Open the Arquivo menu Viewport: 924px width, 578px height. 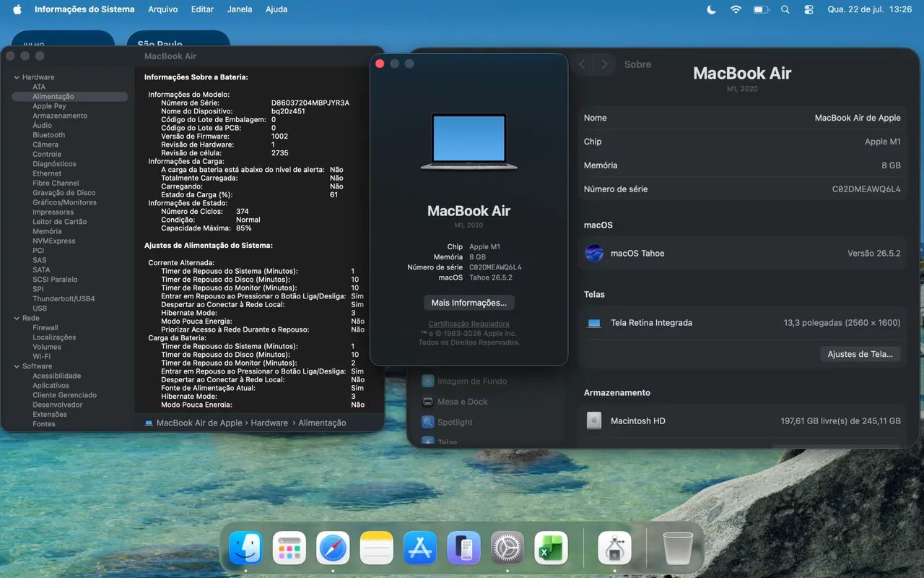coord(163,9)
